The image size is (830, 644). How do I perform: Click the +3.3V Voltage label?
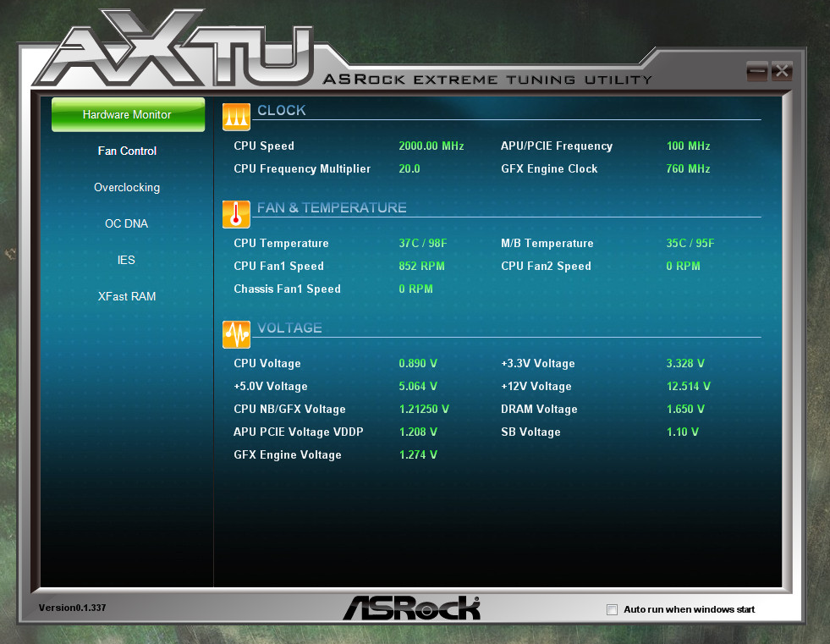538,363
